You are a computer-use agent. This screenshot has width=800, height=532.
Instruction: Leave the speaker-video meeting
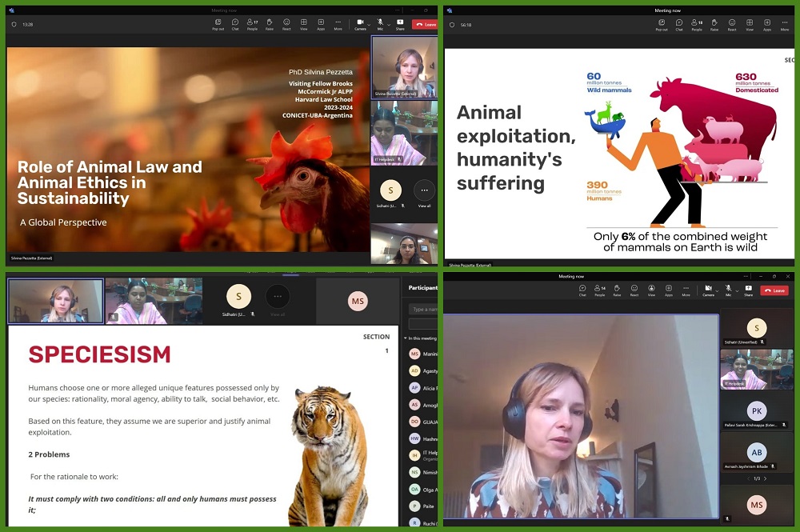(773, 290)
